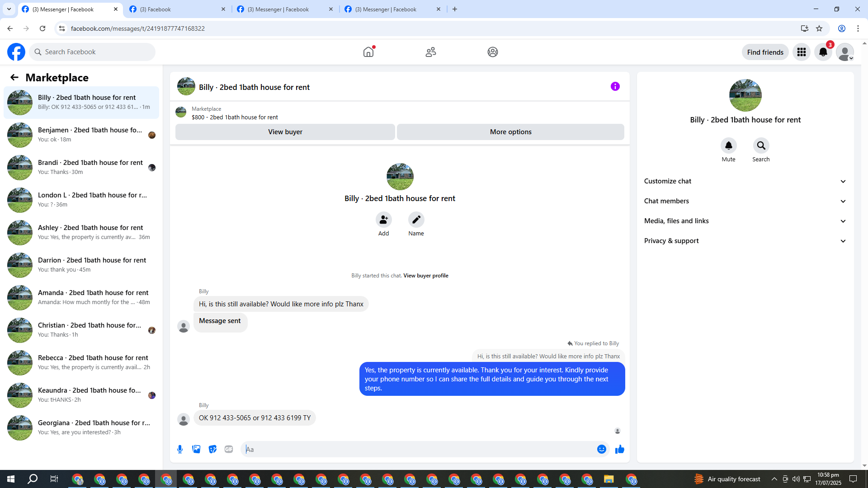
Task: Click the browser address bar URL
Action: pos(138,28)
